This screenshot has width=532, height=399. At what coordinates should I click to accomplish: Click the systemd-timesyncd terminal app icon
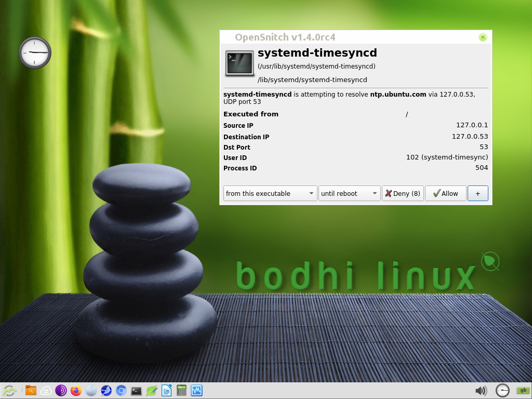click(240, 63)
